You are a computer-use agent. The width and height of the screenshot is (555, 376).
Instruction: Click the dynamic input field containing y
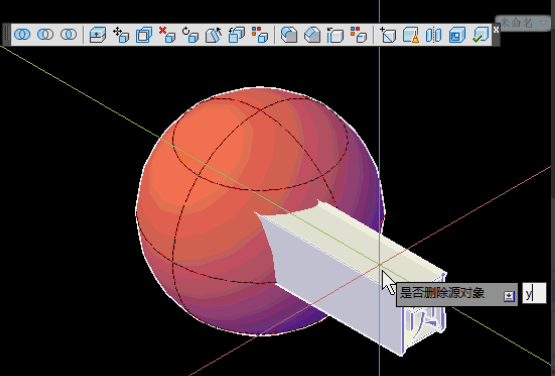[534, 293]
